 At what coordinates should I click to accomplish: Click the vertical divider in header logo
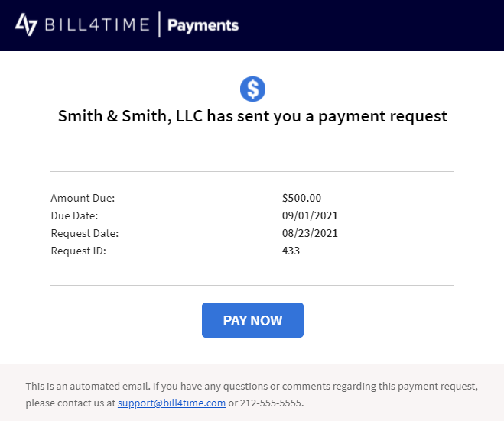point(159,24)
